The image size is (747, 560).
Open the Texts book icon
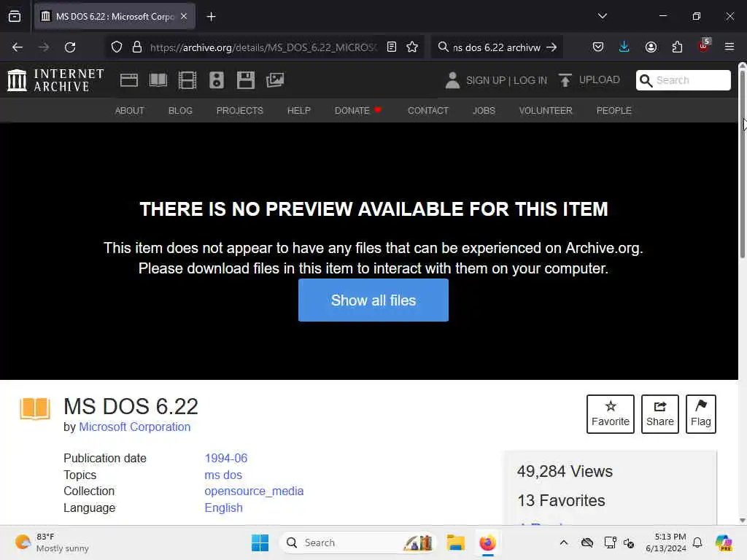(x=158, y=80)
